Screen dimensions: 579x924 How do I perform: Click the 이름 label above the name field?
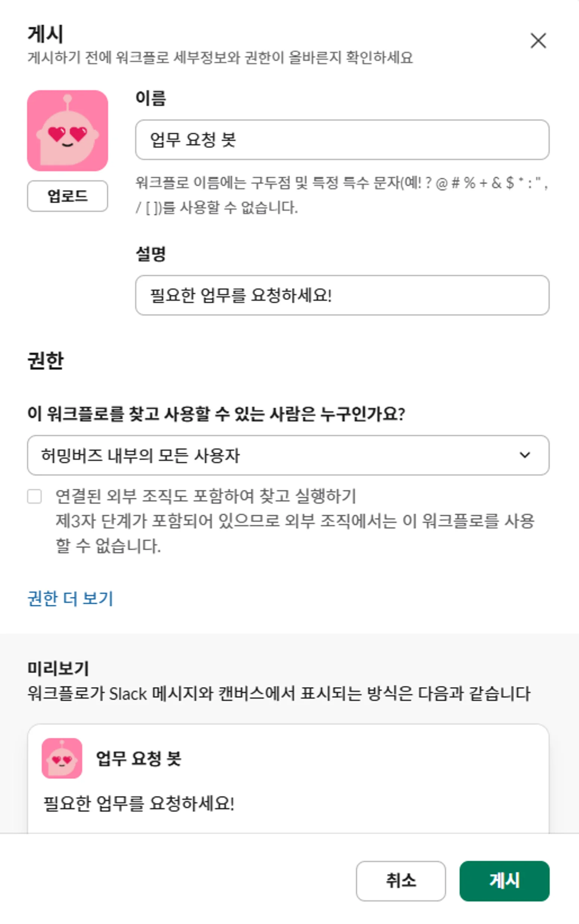(x=151, y=98)
